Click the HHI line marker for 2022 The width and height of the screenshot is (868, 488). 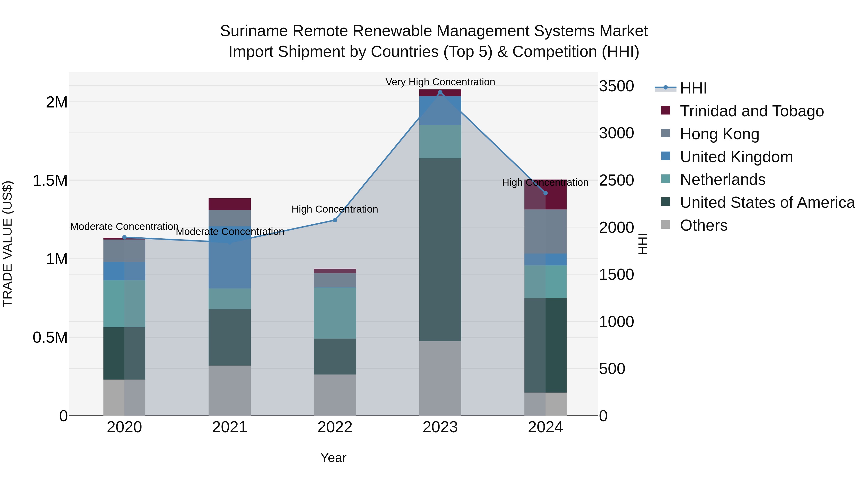click(x=335, y=220)
